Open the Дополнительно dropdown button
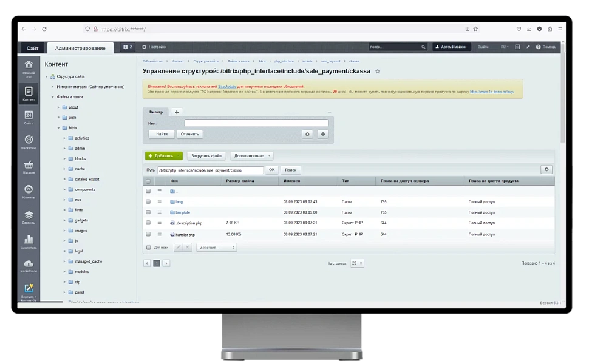 click(x=252, y=156)
